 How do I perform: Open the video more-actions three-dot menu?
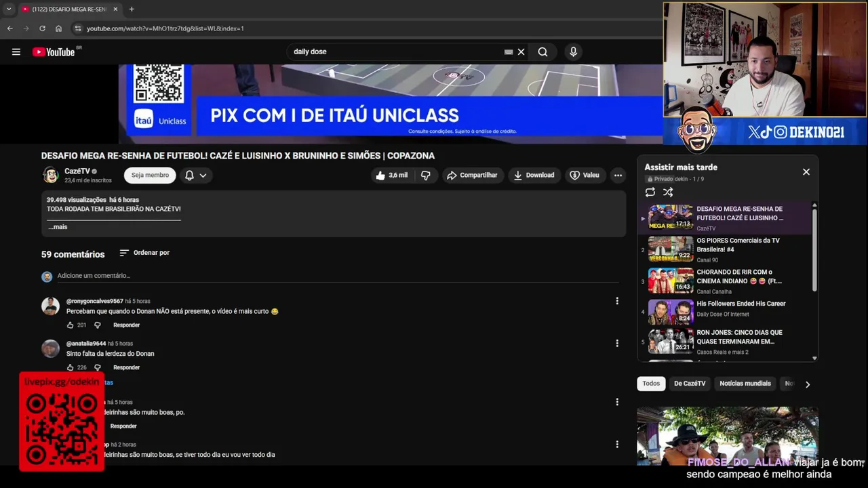pyautogui.click(x=618, y=175)
